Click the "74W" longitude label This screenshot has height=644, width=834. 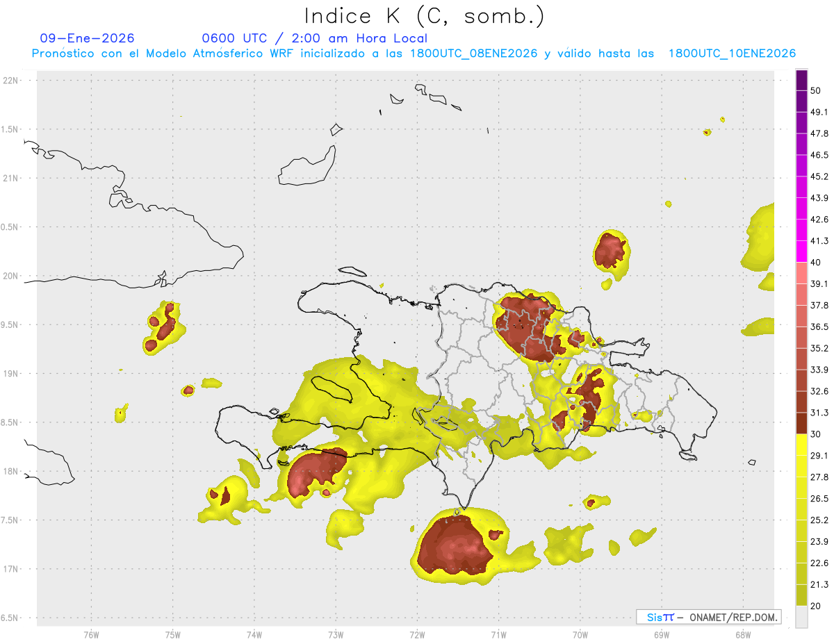click(254, 634)
